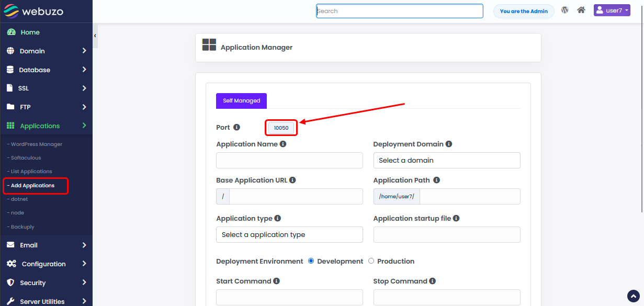Screen dimensions: 644x306
Task: Click info icon beside Application Name
Action: coord(283,144)
